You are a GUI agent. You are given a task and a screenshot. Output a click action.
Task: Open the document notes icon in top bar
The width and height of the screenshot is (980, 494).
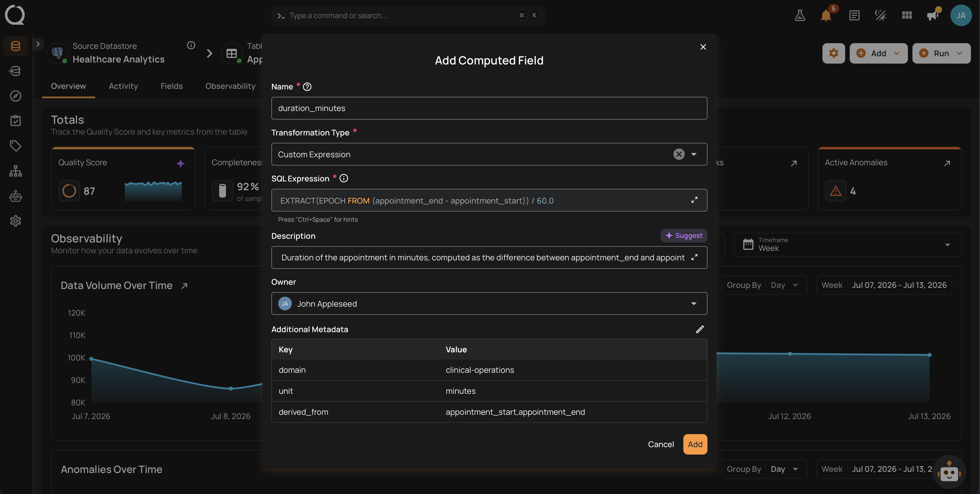click(854, 15)
